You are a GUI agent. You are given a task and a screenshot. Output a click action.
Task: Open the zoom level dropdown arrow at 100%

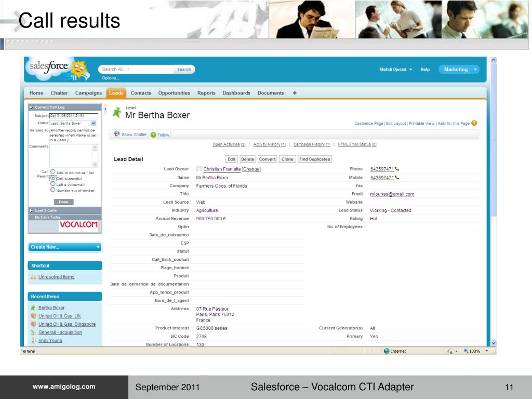pos(486,351)
